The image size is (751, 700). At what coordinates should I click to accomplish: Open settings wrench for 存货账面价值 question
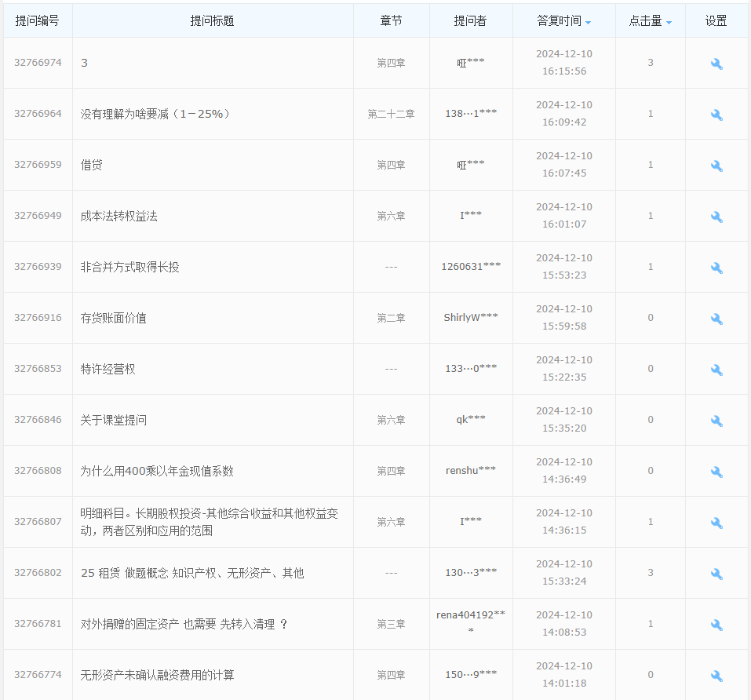(716, 318)
